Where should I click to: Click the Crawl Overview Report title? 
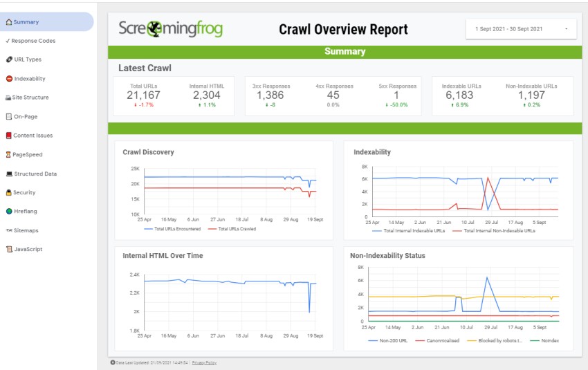click(x=343, y=29)
